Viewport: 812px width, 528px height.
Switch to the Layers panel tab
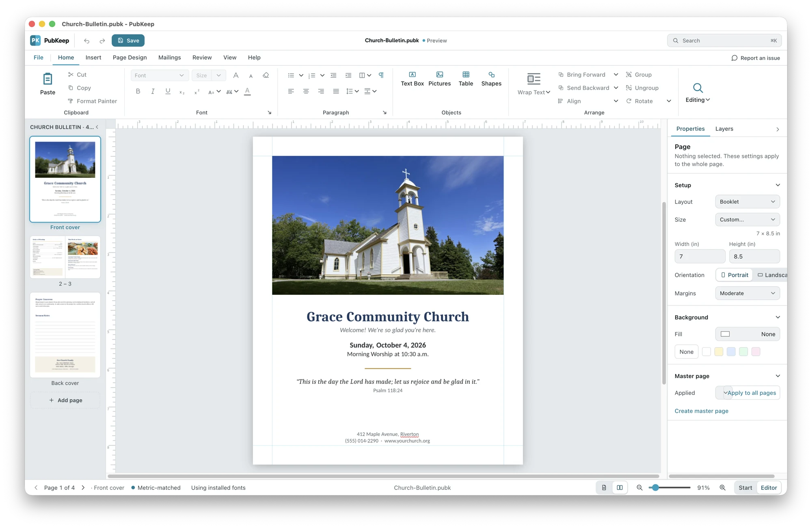[x=724, y=129]
